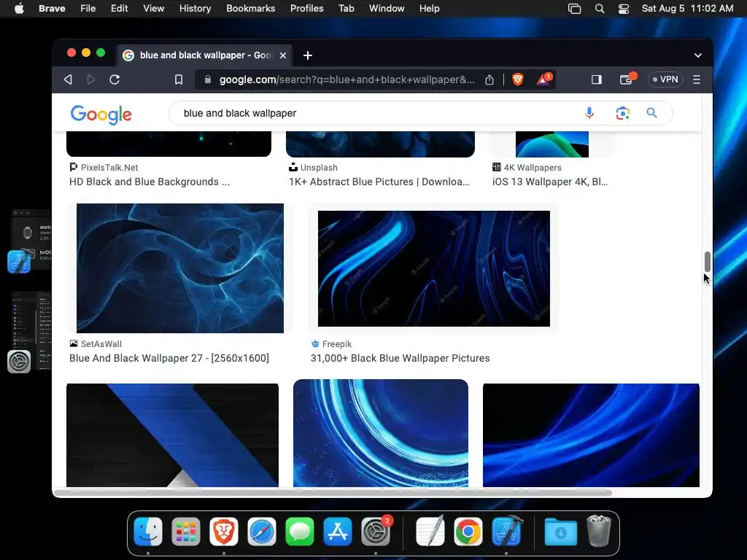This screenshot has width=747, height=560.
Task: Open Messages from the Dock
Action: [300, 532]
